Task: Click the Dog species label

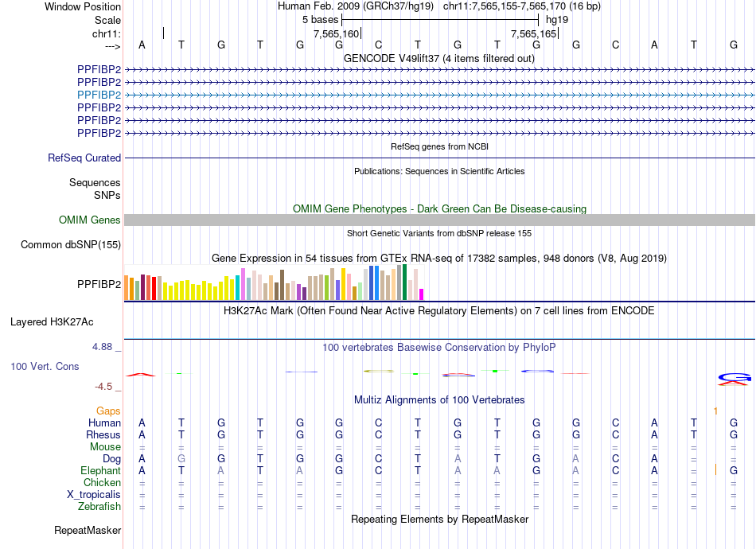Action: [111, 459]
